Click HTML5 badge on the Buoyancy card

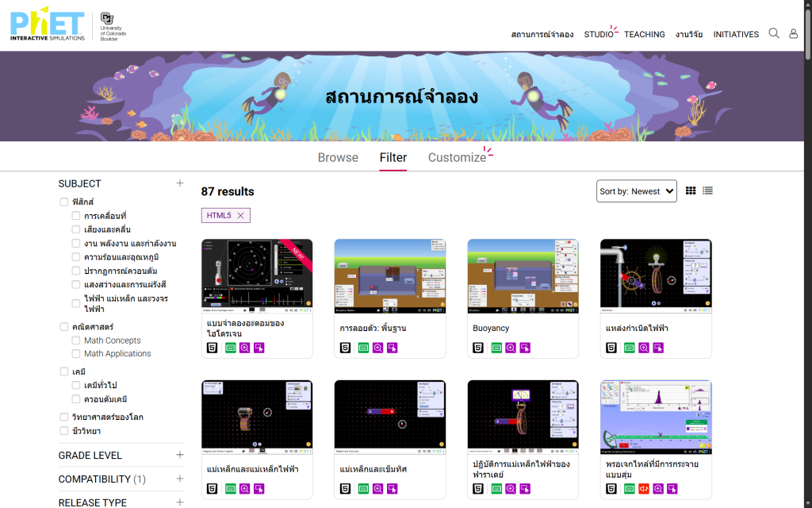[x=478, y=348]
